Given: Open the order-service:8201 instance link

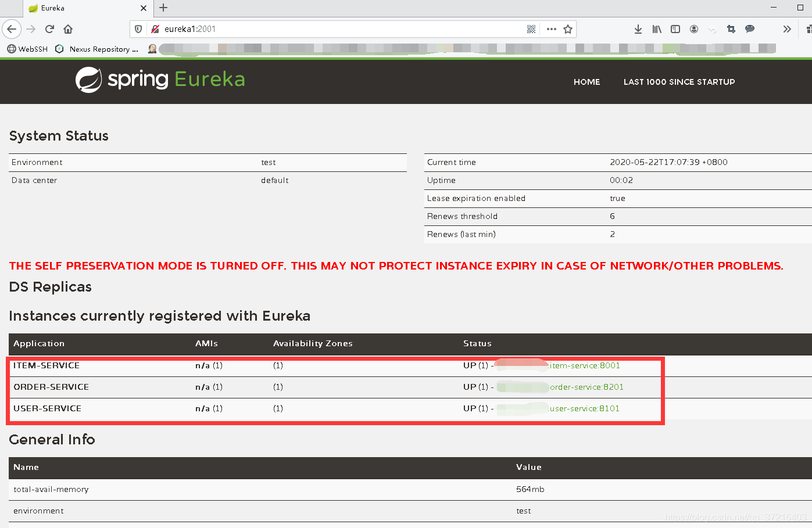Looking at the screenshot, I should (586, 387).
